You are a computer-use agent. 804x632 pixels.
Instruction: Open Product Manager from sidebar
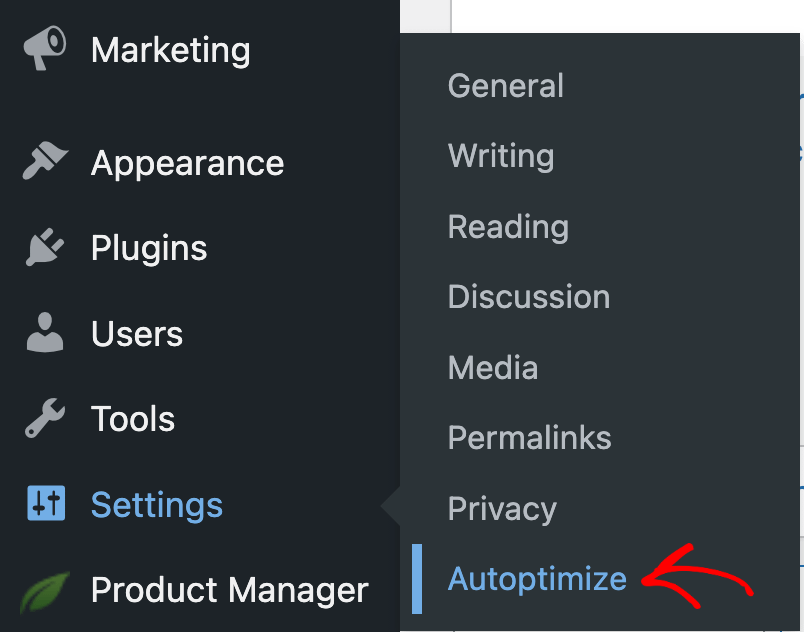click(x=229, y=590)
